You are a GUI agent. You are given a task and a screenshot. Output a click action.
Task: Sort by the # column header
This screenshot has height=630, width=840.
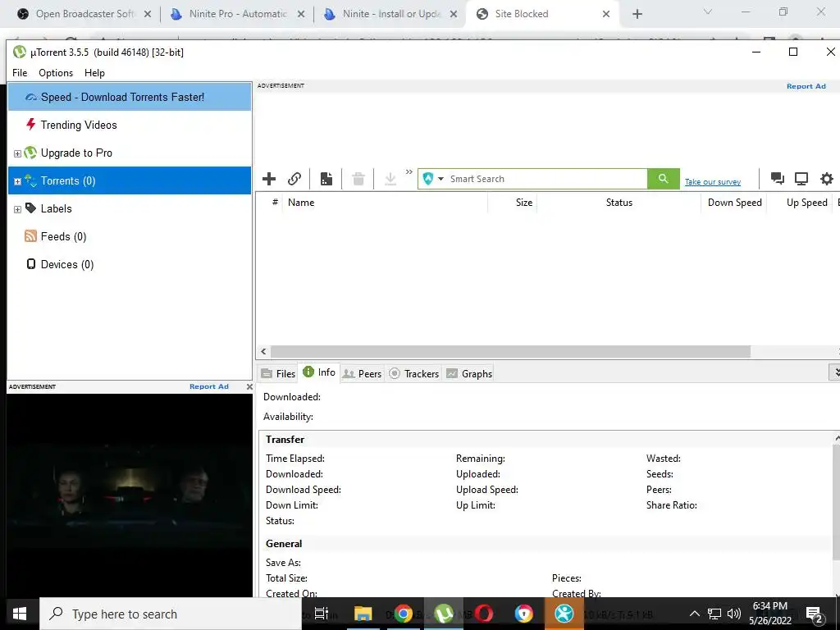click(275, 203)
